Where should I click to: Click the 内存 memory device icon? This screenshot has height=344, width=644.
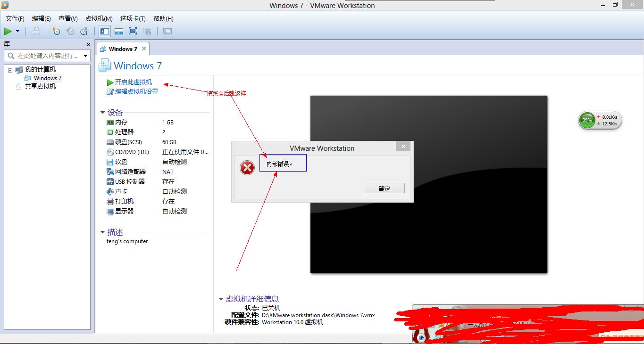coord(110,122)
